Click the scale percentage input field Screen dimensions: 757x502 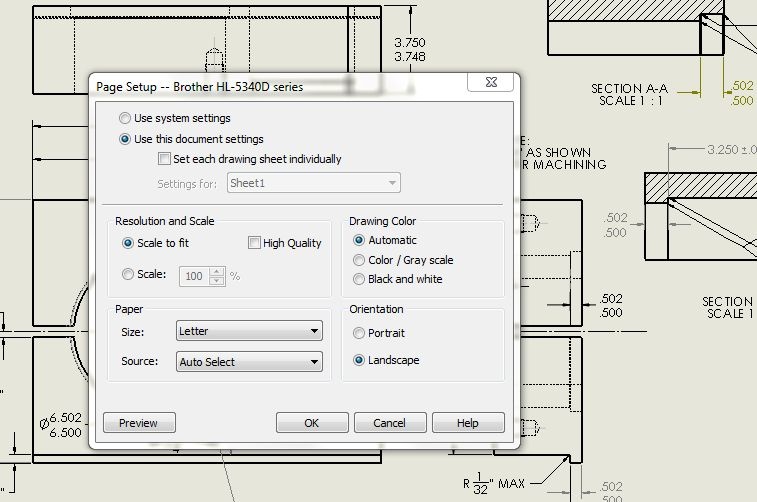pyautogui.click(x=194, y=276)
